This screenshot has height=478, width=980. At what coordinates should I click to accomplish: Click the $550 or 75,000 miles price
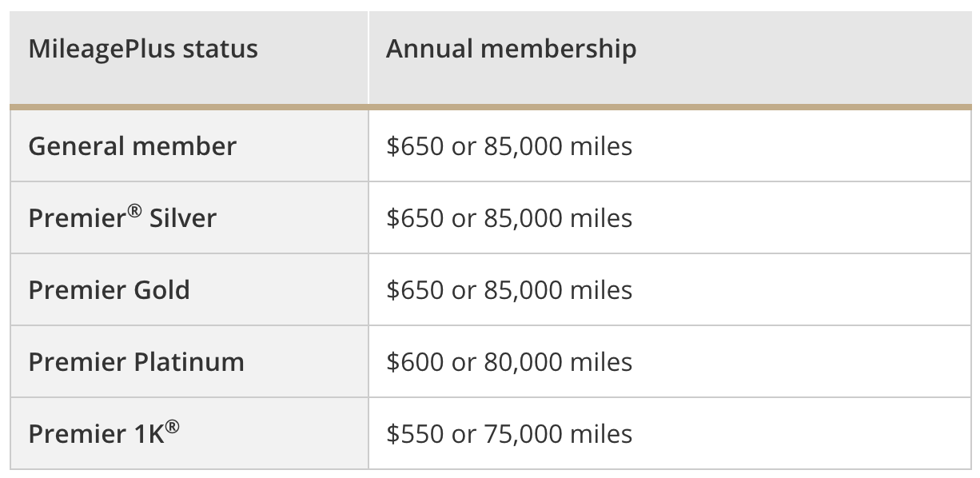click(x=509, y=434)
